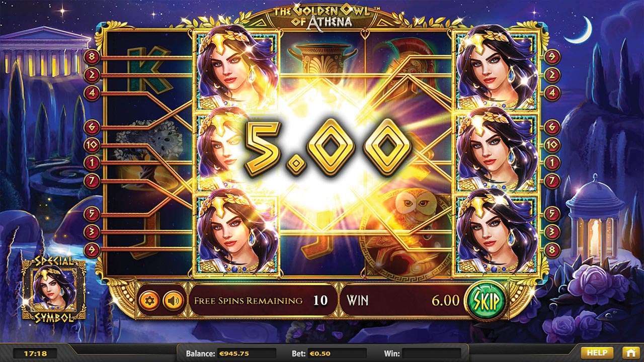Select payline 3 marker on right side
Screen dimensions: 644x362
pyautogui.click(x=552, y=231)
